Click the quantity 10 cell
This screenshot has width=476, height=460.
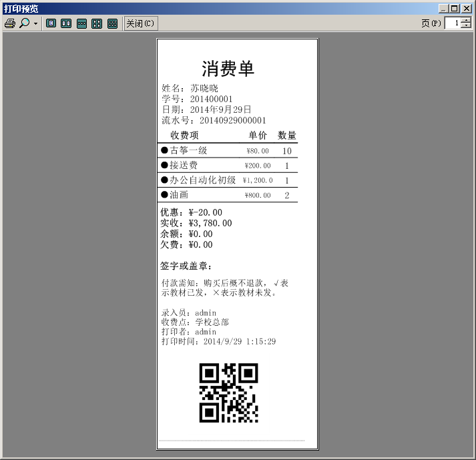click(x=287, y=151)
